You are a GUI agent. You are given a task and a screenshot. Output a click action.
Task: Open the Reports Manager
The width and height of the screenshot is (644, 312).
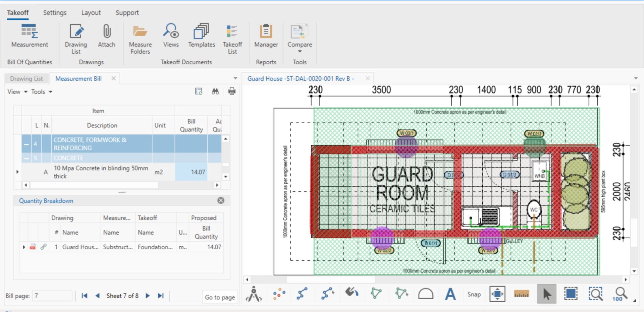266,36
